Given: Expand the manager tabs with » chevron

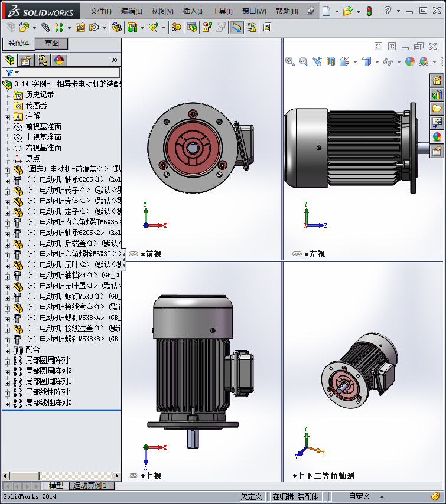Looking at the screenshot, I should coord(115,60).
